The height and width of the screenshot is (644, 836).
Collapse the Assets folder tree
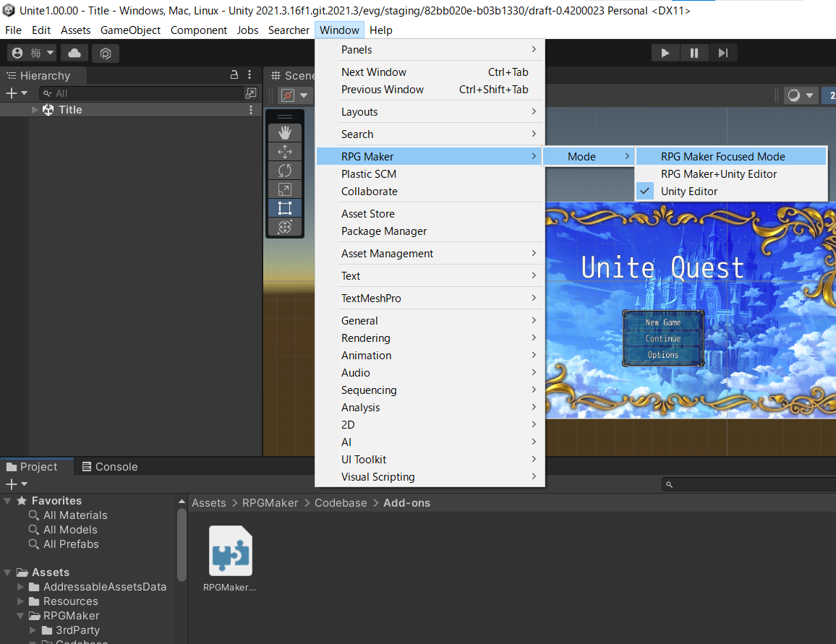coord(7,572)
